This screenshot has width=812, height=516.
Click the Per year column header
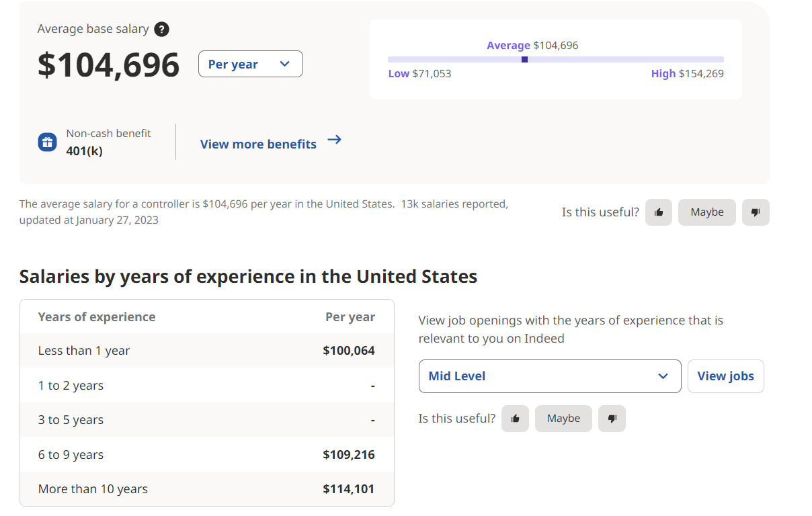tap(350, 317)
